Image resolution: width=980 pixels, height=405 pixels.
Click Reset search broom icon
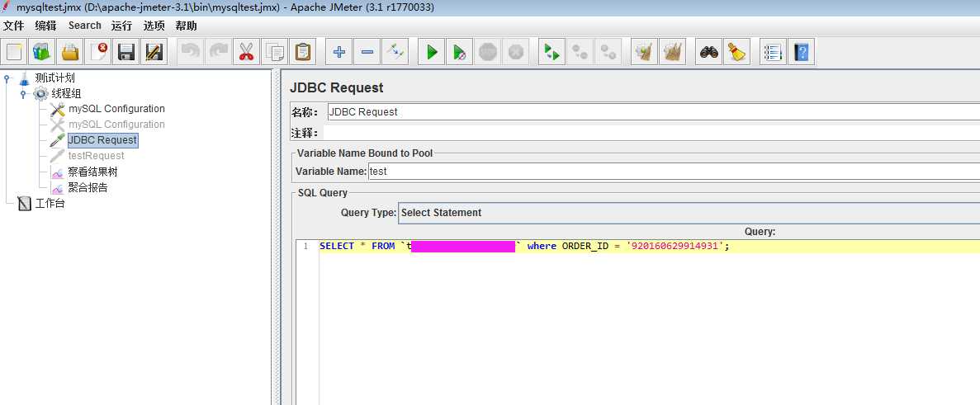click(737, 52)
